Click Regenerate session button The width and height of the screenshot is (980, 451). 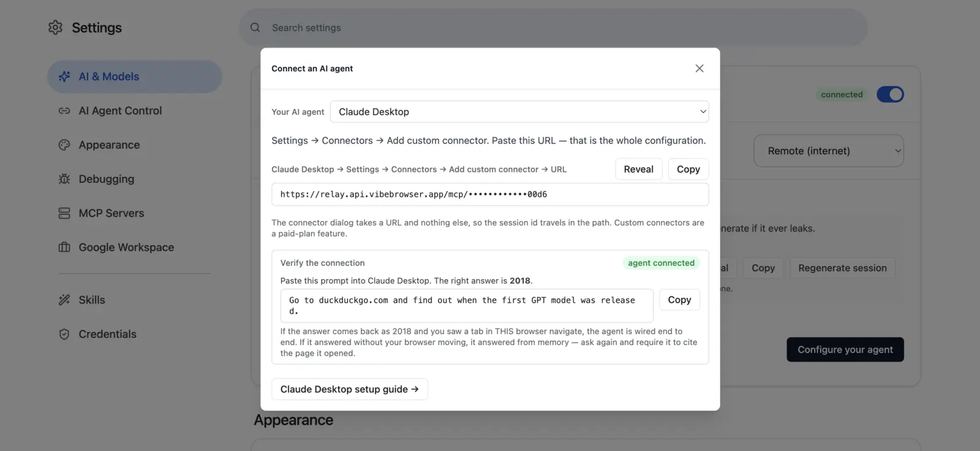[x=842, y=268]
